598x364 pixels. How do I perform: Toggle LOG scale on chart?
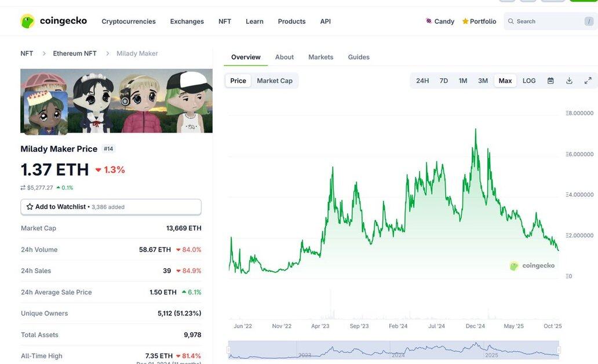pos(529,81)
